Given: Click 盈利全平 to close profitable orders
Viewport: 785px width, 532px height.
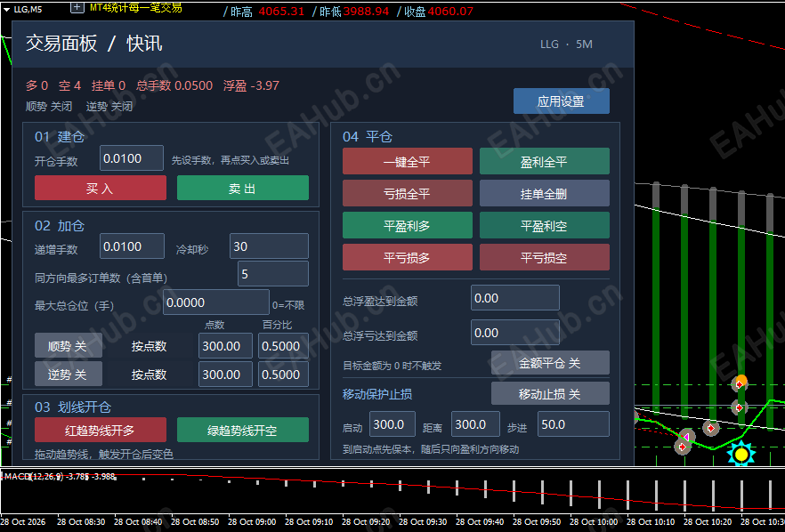Looking at the screenshot, I should pos(544,161).
